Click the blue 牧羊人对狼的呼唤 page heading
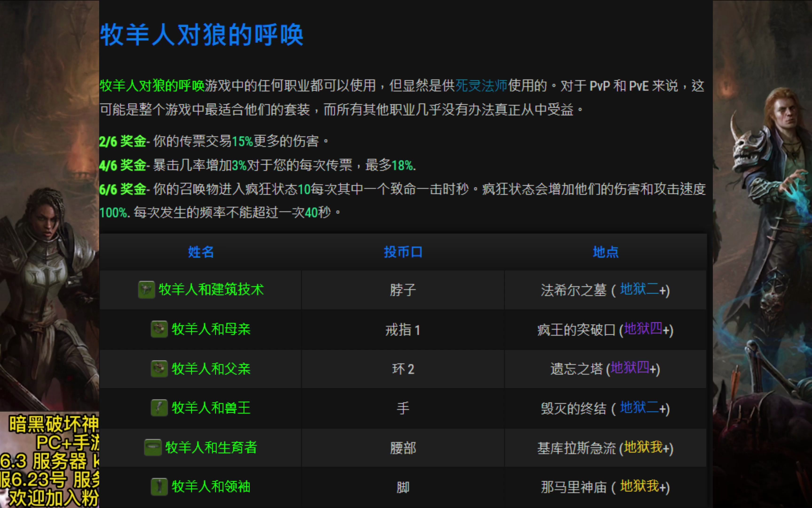 (x=202, y=35)
